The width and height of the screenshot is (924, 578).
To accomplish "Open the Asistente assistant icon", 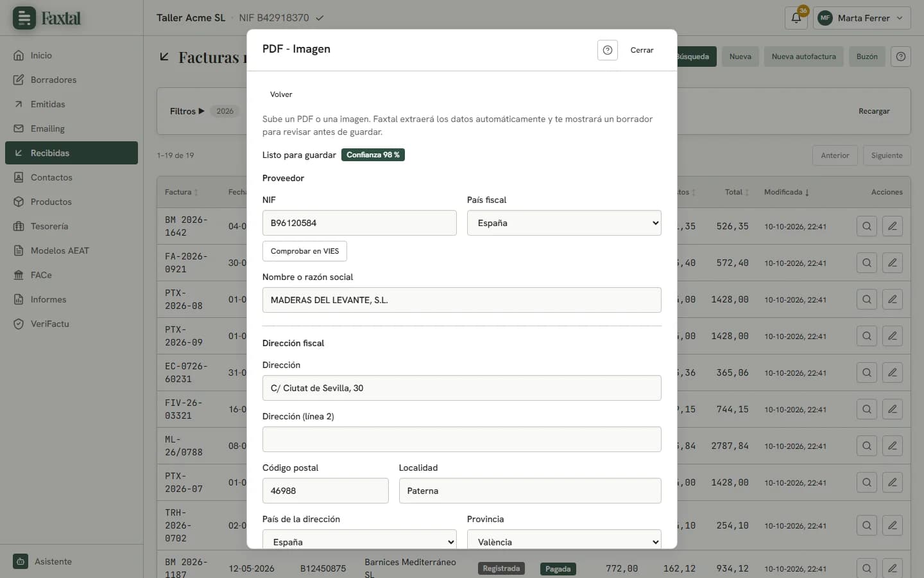I will [x=21, y=561].
